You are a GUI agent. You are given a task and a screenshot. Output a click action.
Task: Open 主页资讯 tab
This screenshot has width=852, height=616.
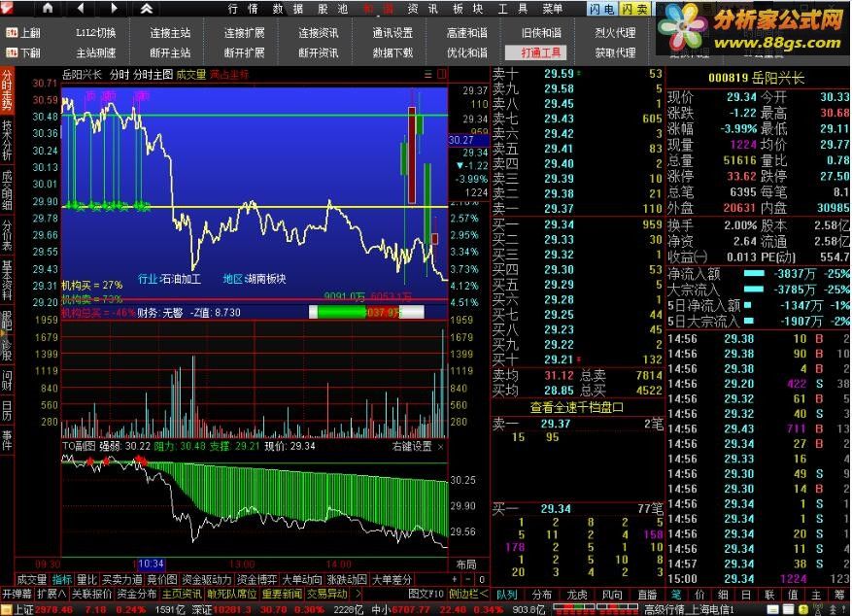pyautogui.click(x=182, y=594)
